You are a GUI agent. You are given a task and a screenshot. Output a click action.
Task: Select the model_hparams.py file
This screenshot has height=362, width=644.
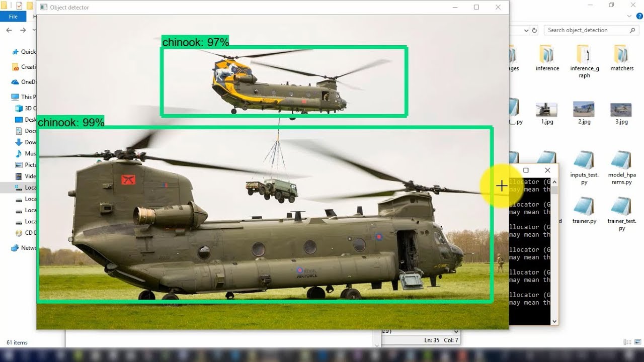622,162
